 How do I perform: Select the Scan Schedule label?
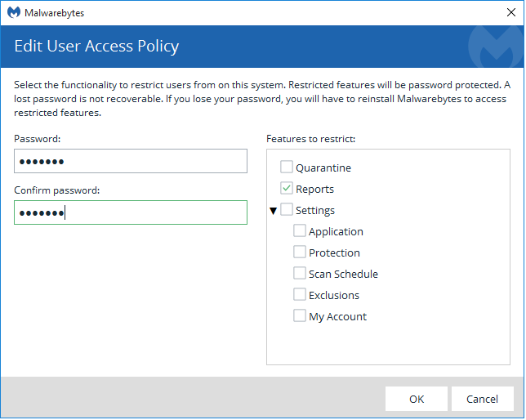pos(344,275)
